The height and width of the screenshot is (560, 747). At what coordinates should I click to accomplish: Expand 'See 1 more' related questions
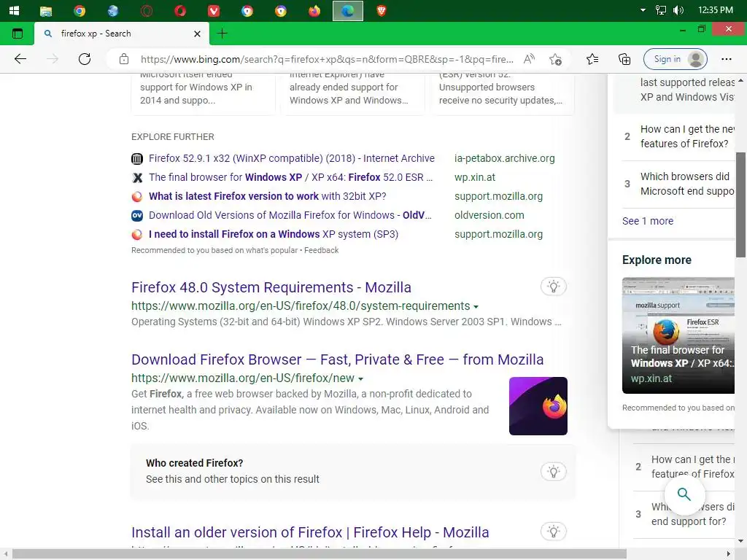point(648,221)
